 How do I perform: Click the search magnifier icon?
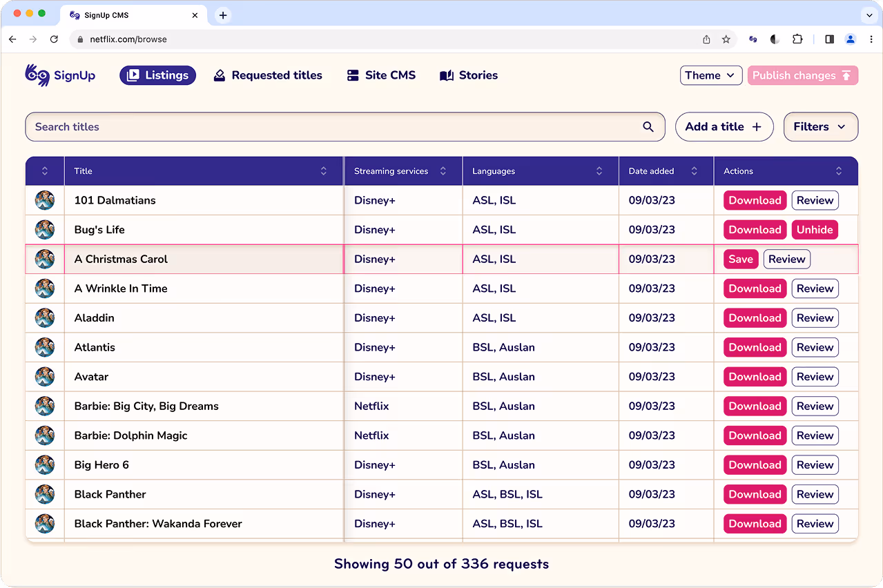tap(648, 127)
